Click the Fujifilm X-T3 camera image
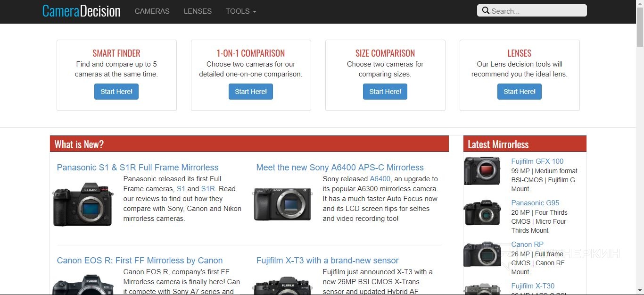644x295 pixels. pyautogui.click(x=282, y=286)
